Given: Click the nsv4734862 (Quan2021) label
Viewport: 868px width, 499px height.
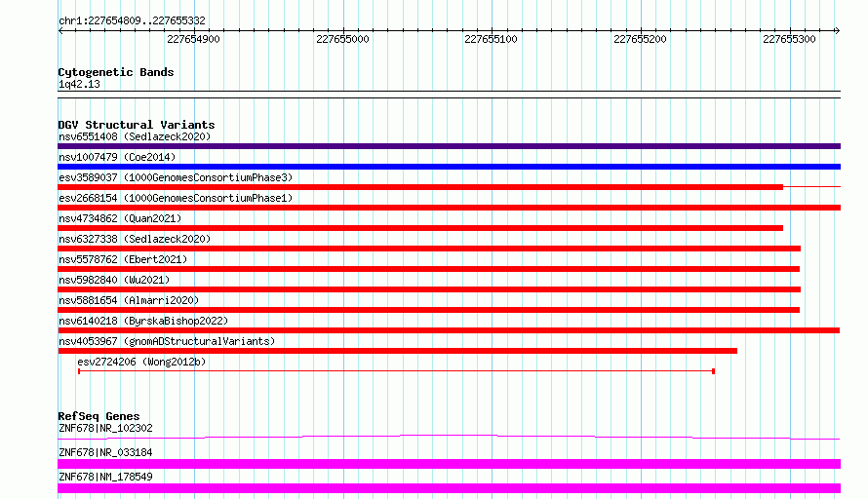Looking at the screenshot, I should [x=120, y=218].
